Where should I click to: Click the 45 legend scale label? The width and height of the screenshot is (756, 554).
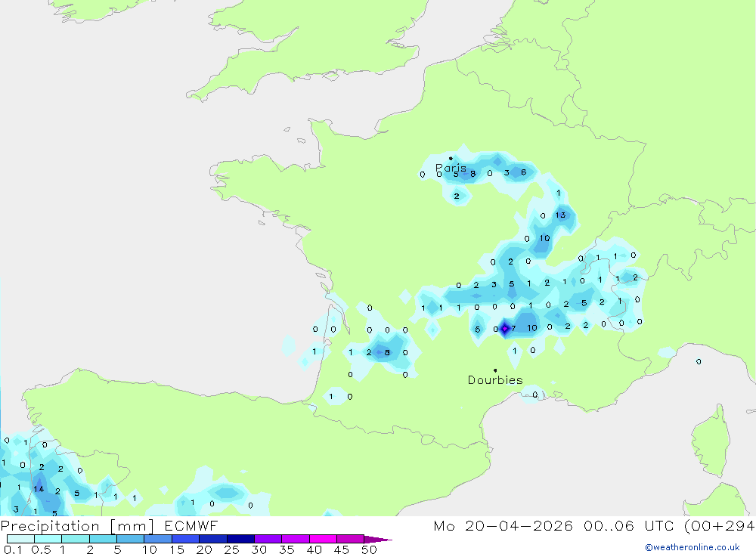coord(342,549)
